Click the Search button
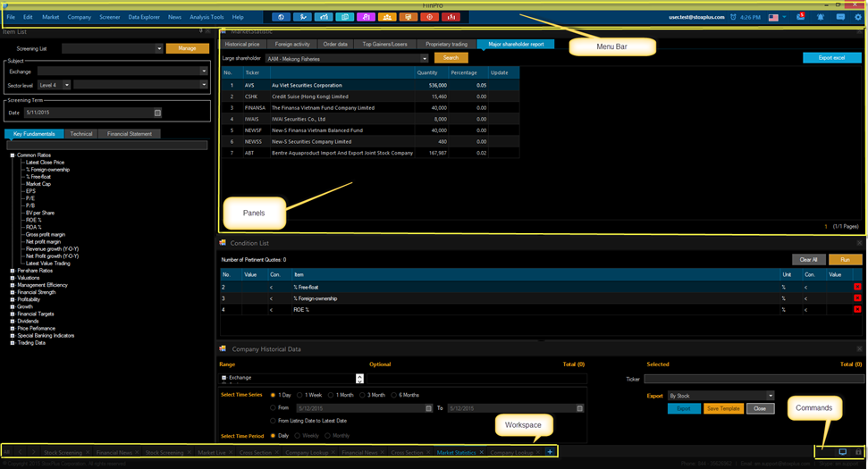This screenshot has height=469, width=868. coord(451,57)
